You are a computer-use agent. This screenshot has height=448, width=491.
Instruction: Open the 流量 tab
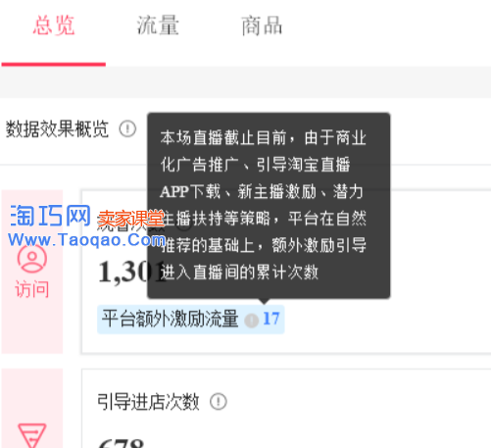[158, 25]
